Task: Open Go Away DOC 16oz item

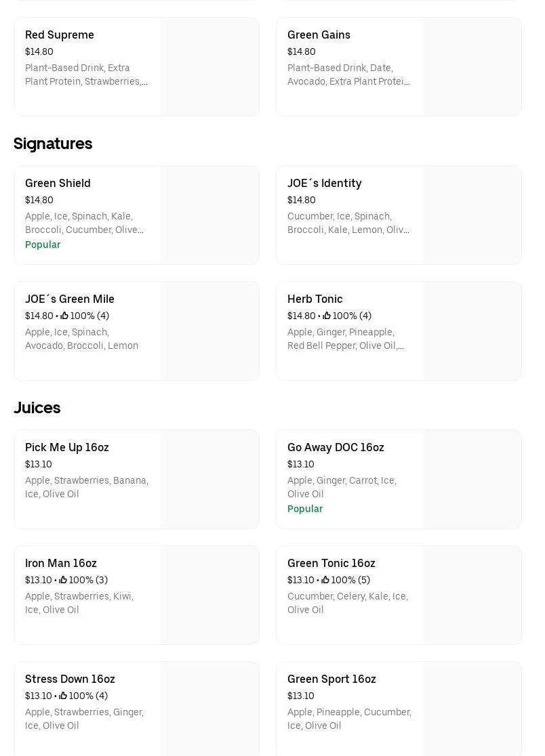Action: click(336, 447)
